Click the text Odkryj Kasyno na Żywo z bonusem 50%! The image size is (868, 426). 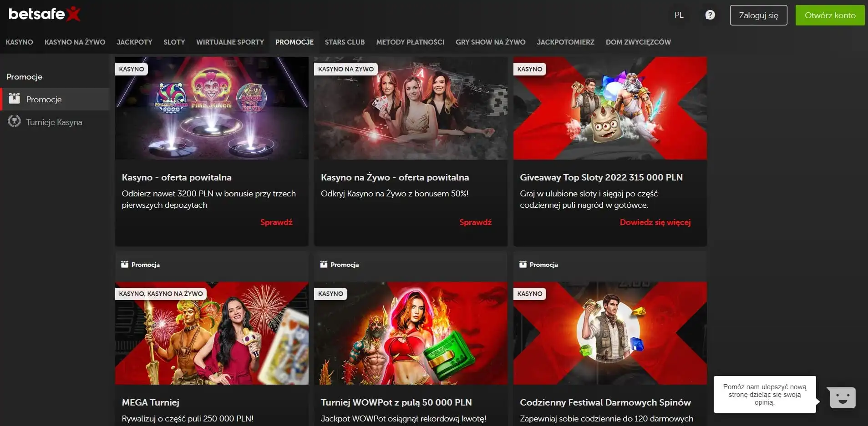(x=395, y=193)
